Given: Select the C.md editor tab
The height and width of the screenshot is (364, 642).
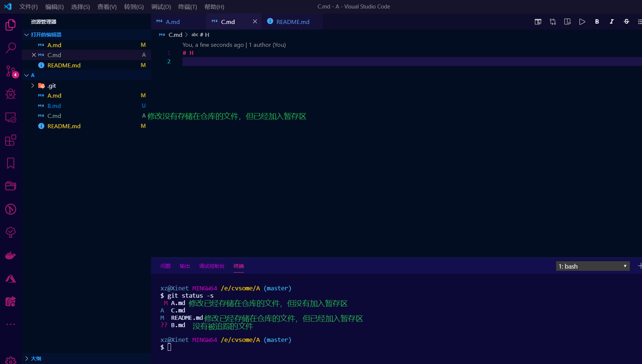Looking at the screenshot, I should click(228, 22).
